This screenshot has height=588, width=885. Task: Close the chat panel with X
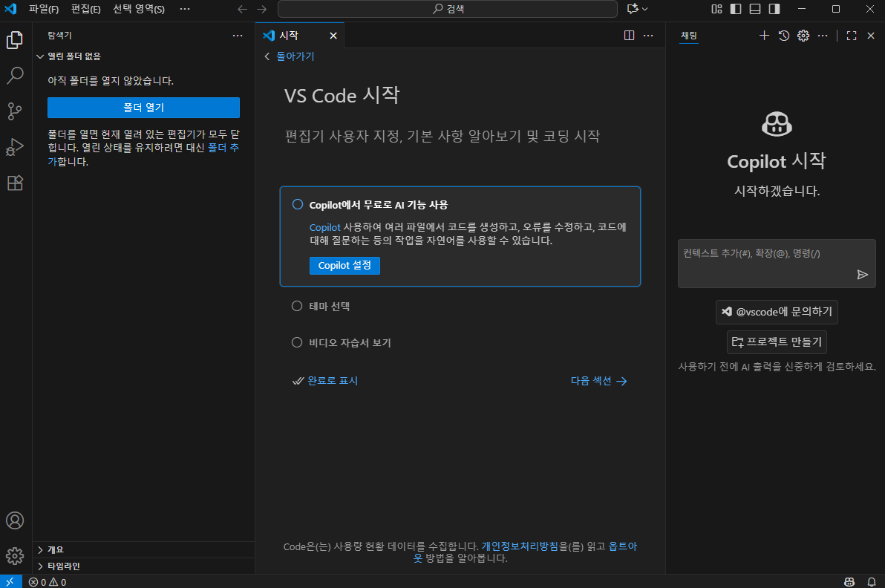point(871,36)
